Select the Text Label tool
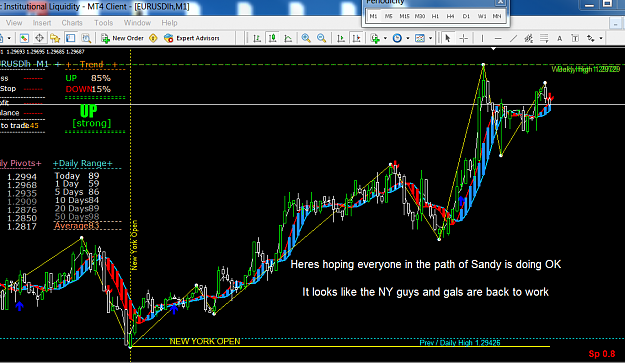This screenshot has height=363, width=625. [575, 38]
